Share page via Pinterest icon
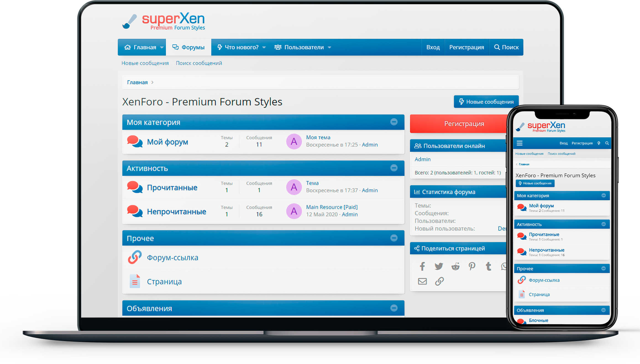Image resolution: width=640 pixels, height=364 pixels. [x=472, y=267]
